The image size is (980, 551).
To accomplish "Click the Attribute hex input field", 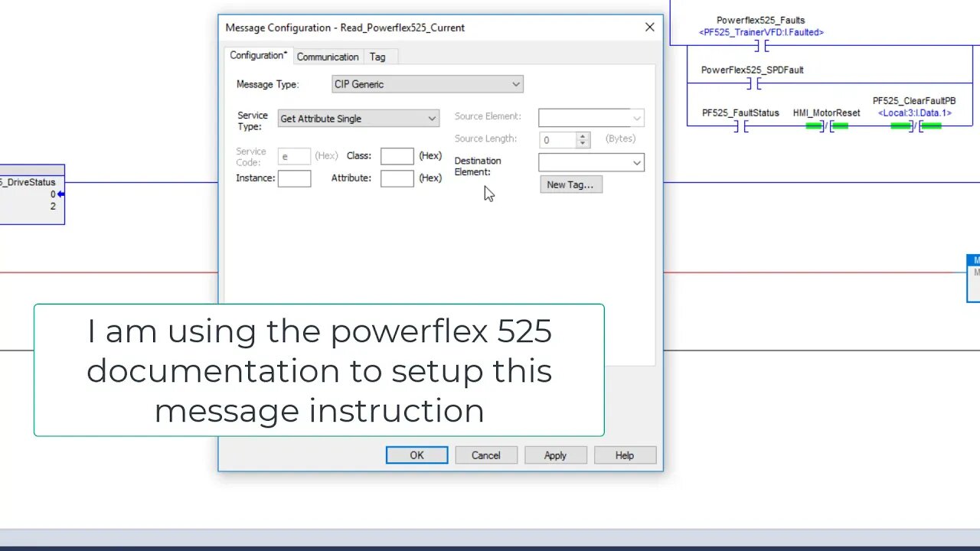I will point(397,178).
